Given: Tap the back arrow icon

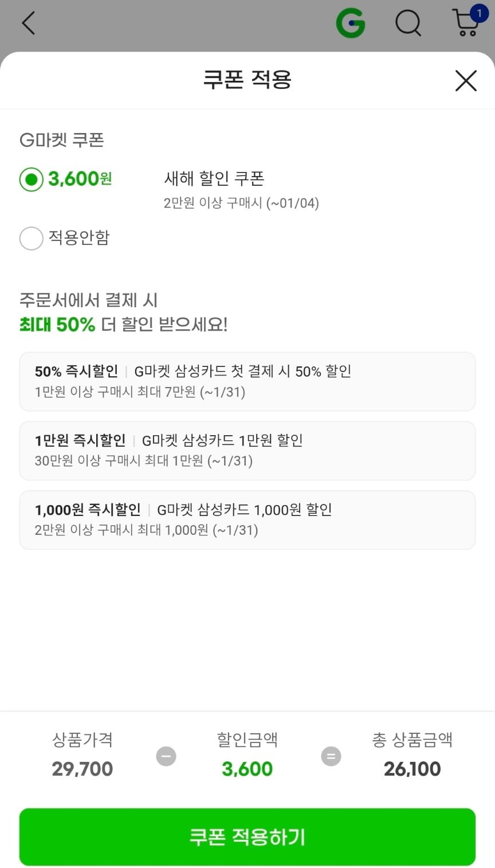Looking at the screenshot, I should [28, 24].
